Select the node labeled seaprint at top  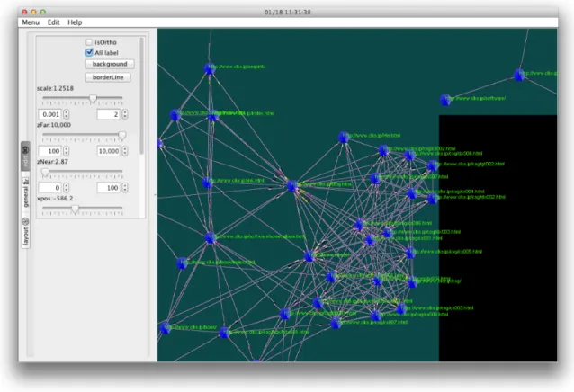pyautogui.click(x=210, y=68)
